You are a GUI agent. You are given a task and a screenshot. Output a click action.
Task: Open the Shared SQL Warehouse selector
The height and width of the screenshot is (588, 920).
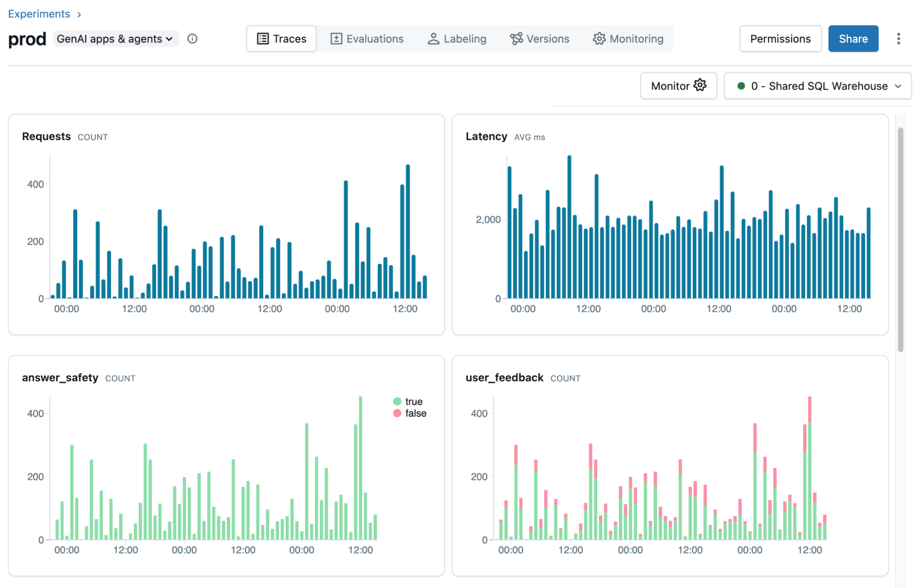817,86
